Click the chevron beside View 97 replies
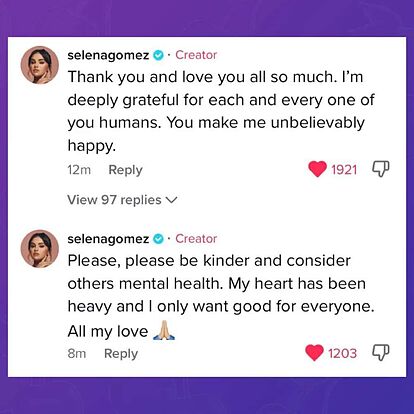 point(171,200)
